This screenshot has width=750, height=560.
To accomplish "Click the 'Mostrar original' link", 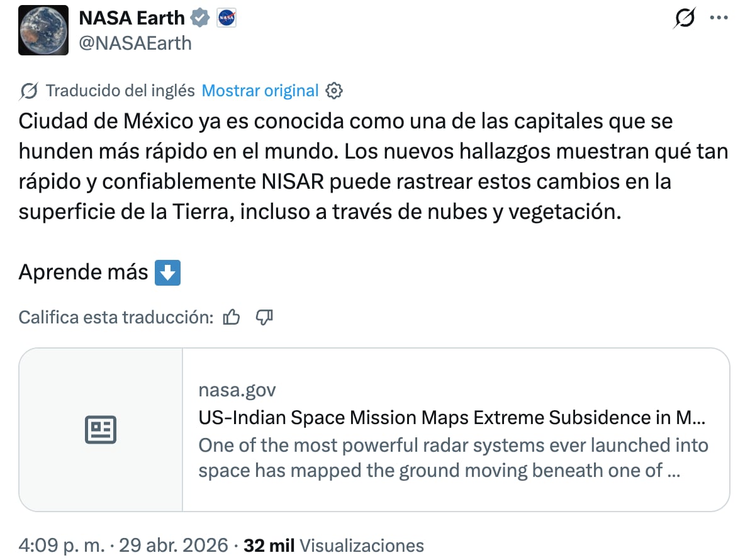I will coord(259,91).
